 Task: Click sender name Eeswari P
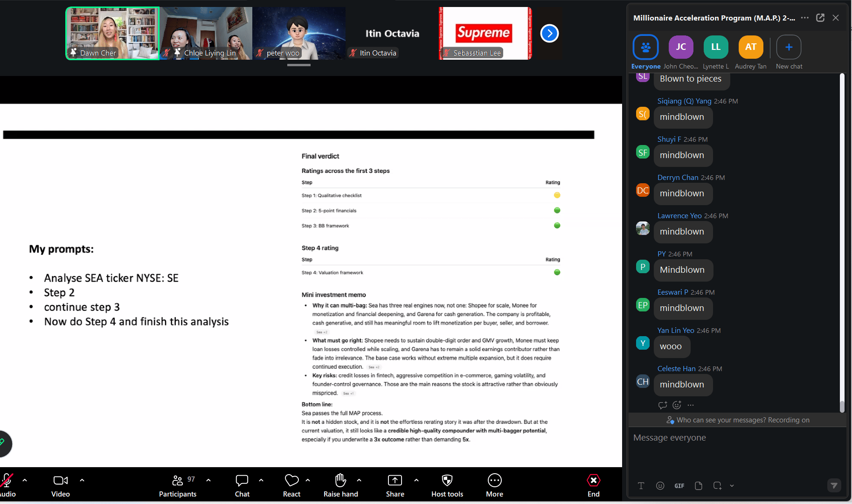(x=673, y=292)
